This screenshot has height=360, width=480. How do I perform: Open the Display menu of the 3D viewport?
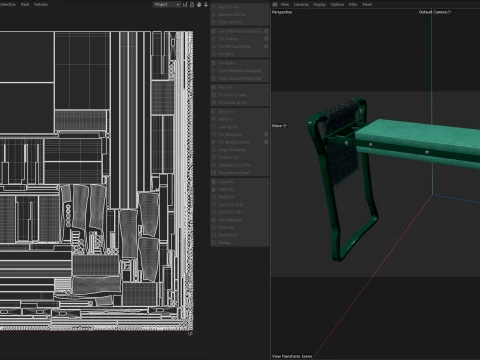(319, 4)
